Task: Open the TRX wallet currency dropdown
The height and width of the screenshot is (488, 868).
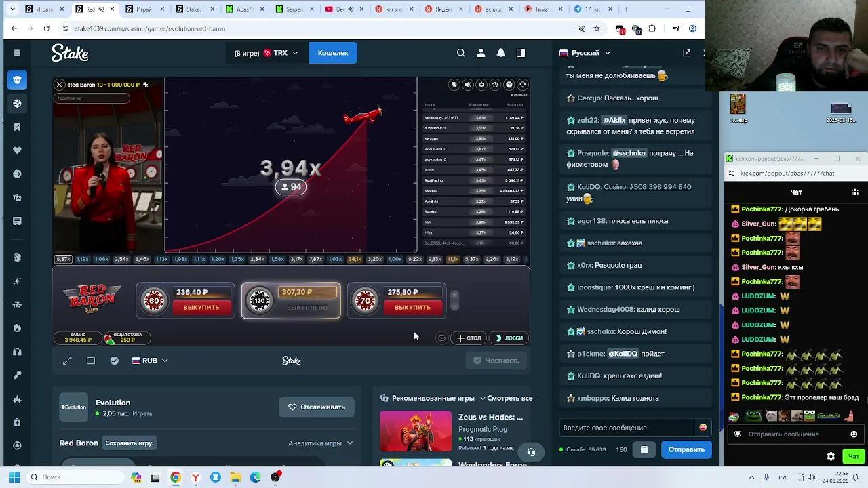Action: click(266, 53)
